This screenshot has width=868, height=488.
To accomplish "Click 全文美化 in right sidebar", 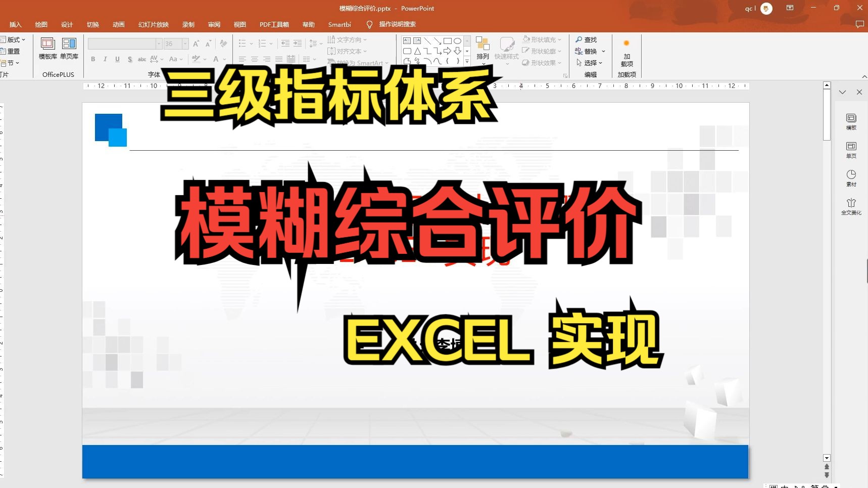I will [851, 206].
